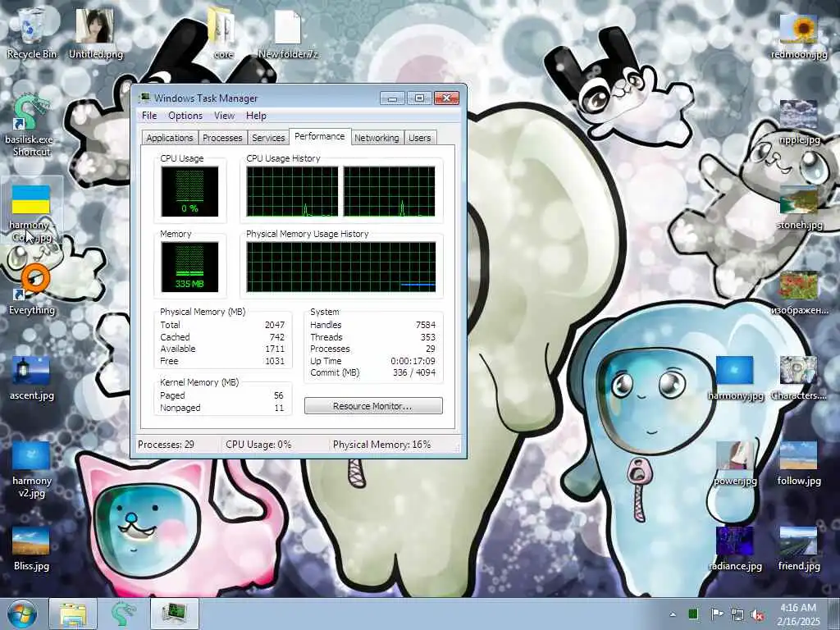Click the status bar Processes: 29

click(166, 445)
